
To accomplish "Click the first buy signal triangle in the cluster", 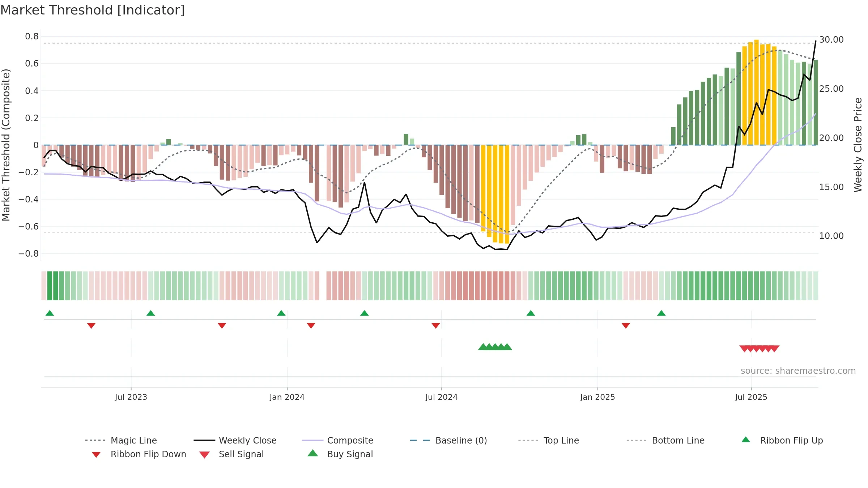I will click(483, 347).
